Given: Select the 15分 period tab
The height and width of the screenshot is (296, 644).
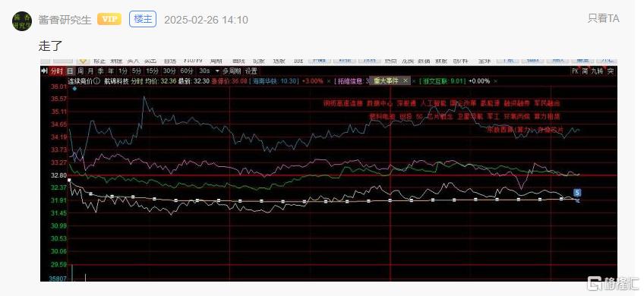Looking at the screenshot, I should point(153,71).
